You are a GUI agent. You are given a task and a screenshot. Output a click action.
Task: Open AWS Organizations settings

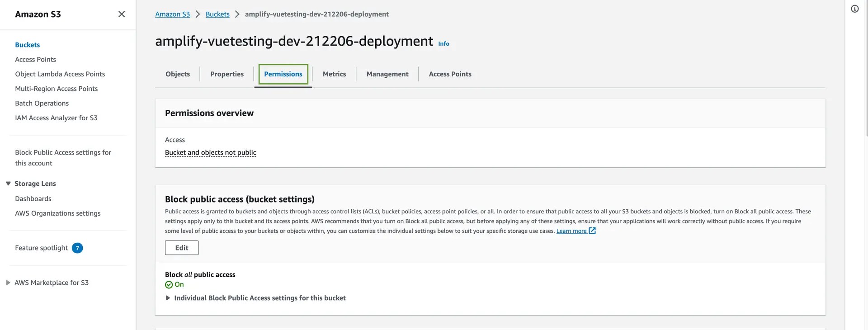point(58,213)
